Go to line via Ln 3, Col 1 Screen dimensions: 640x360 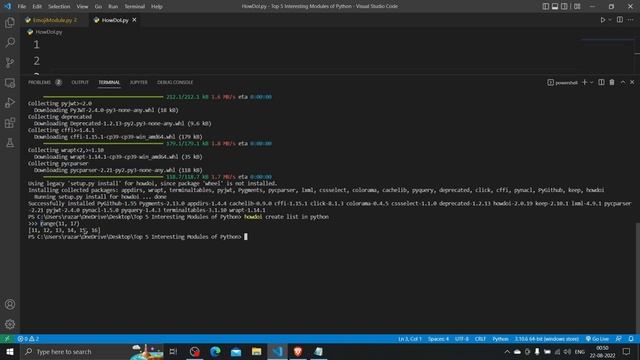click(410, 339)
